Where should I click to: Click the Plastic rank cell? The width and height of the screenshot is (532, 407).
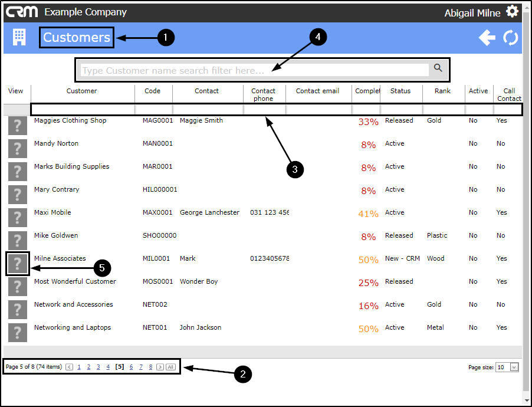coord(437,235)
